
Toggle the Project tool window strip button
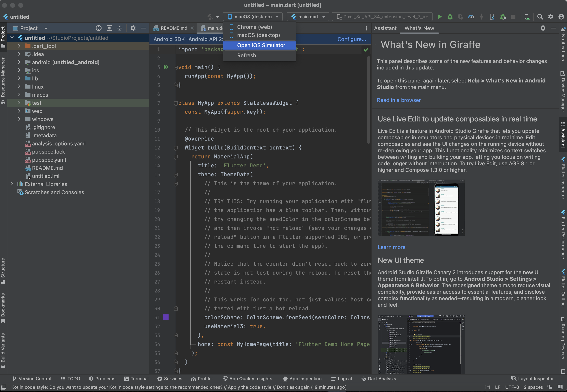click(3, 37)
